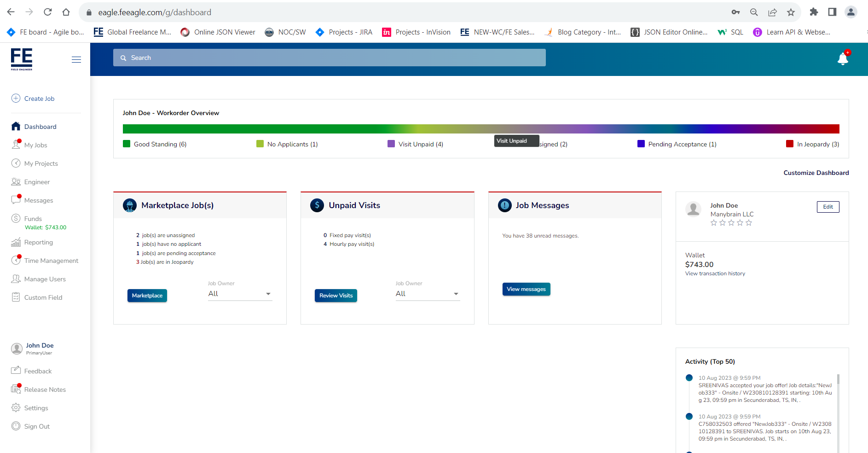Open Job Owner dropdown in Marketplace card

240,294
